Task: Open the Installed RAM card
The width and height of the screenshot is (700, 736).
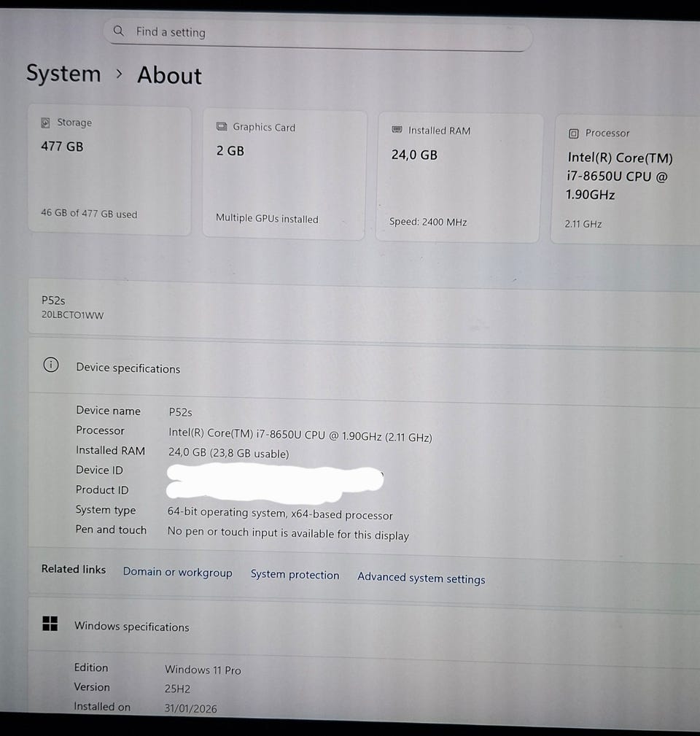Action: coord(459,177)
